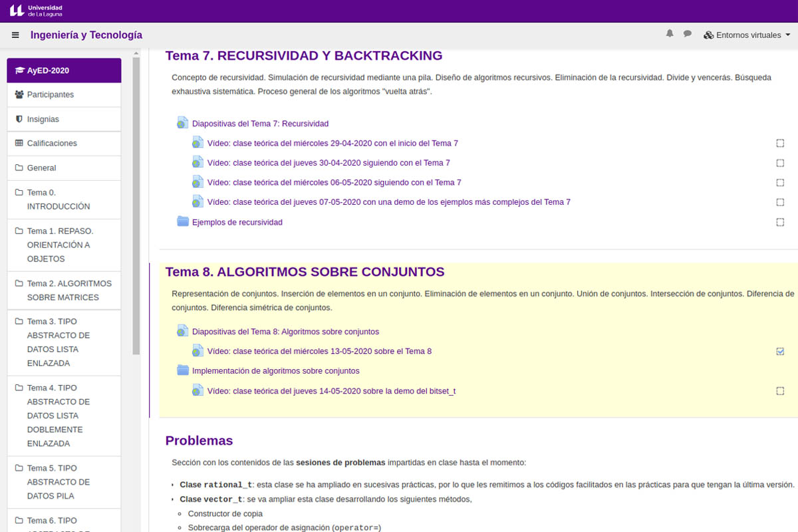Viewport: 798px width, 532px height.
Task: Click the Universidad de La Laguna logo
Action: [x=37, y=11]
